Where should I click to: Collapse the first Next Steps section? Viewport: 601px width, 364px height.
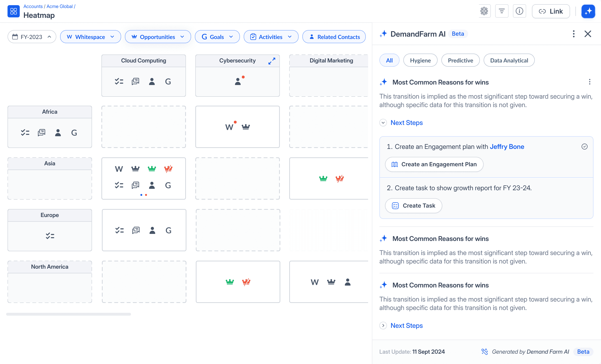(x=383, y=123)
